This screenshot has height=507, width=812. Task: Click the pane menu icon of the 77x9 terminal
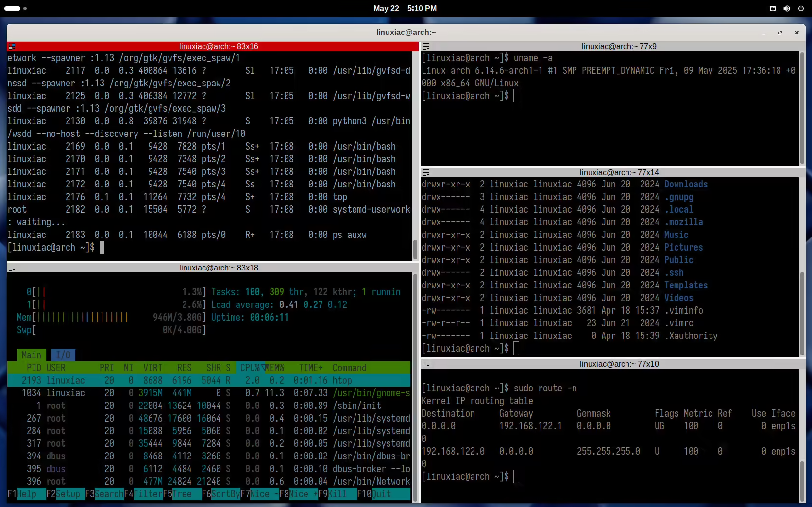coord(426,46)
